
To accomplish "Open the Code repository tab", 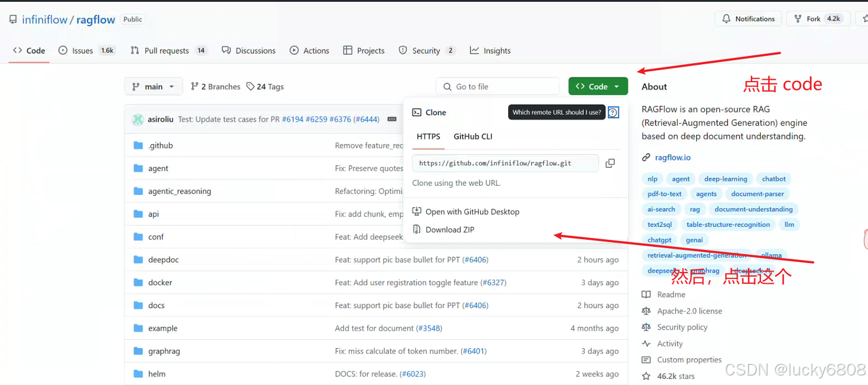I will click(x=29, y=51).
